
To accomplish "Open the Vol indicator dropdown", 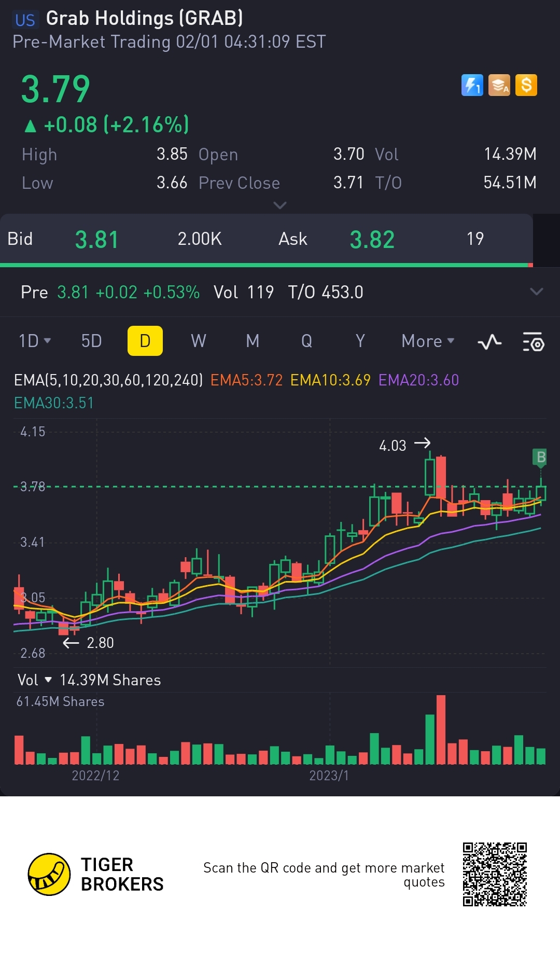I will point(35,680).
